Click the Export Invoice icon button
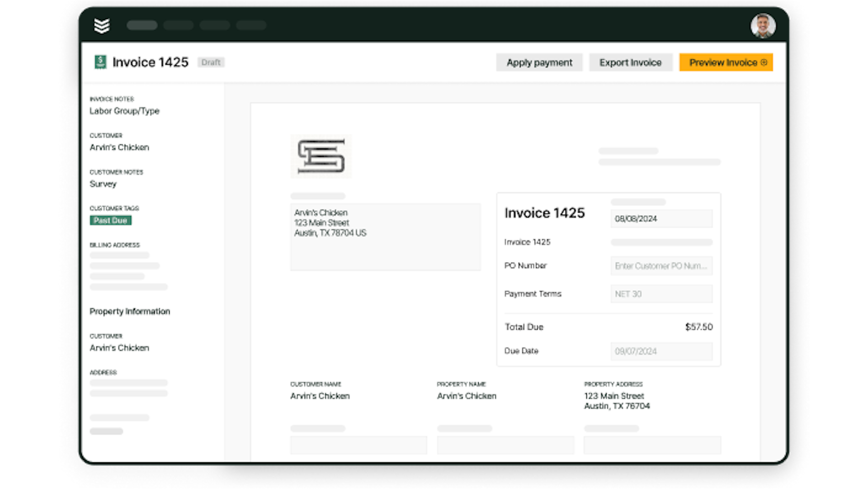The image size is (868, 489). tap(630, 62)
